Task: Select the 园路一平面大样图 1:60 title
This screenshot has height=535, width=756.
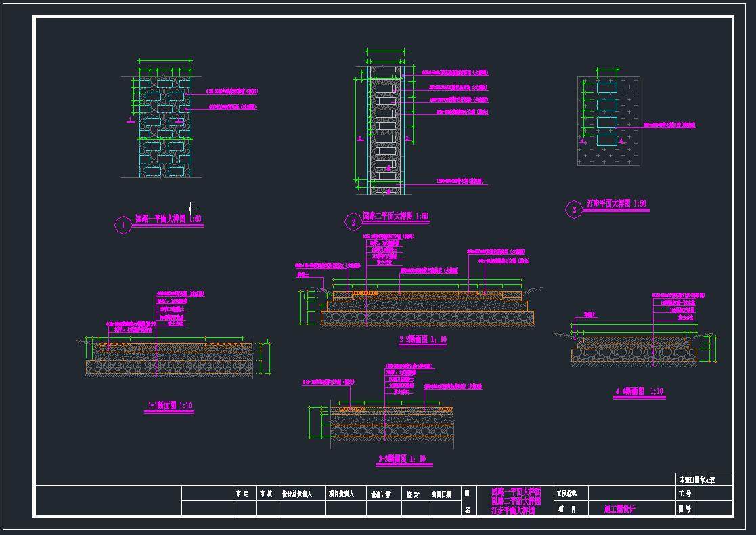Action: click(168, 219)
